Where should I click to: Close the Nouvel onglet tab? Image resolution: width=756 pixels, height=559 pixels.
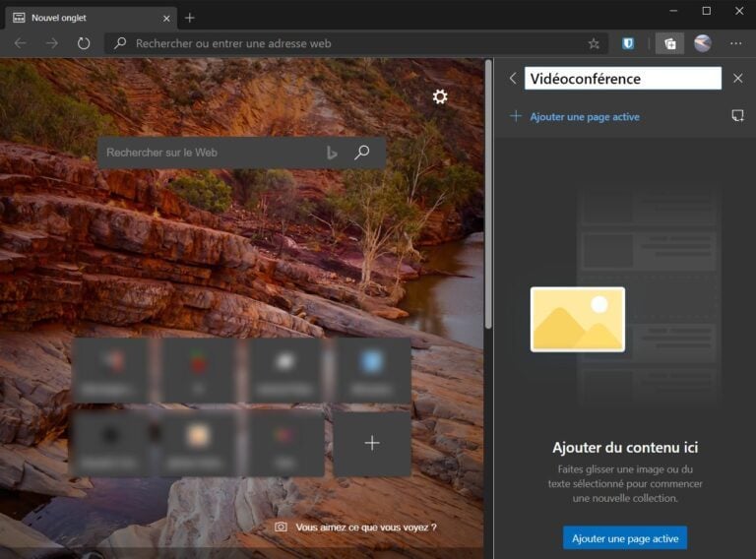coord(166,19)
